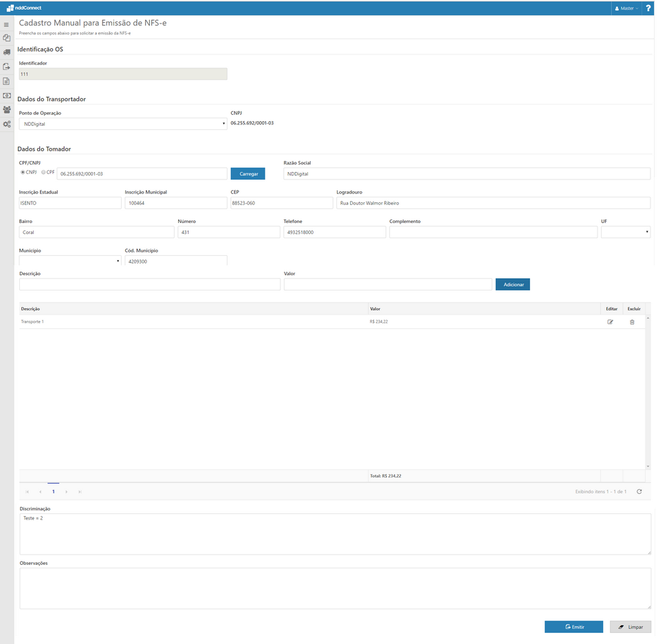Click the money banknote icon in the sidebar
Screen dimensions: 669x644
pyautogui.click(x=6, y=96)
